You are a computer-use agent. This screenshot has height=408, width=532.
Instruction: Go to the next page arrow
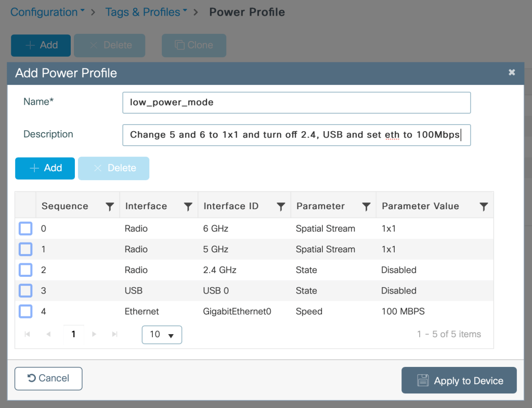tap(94, 334)
